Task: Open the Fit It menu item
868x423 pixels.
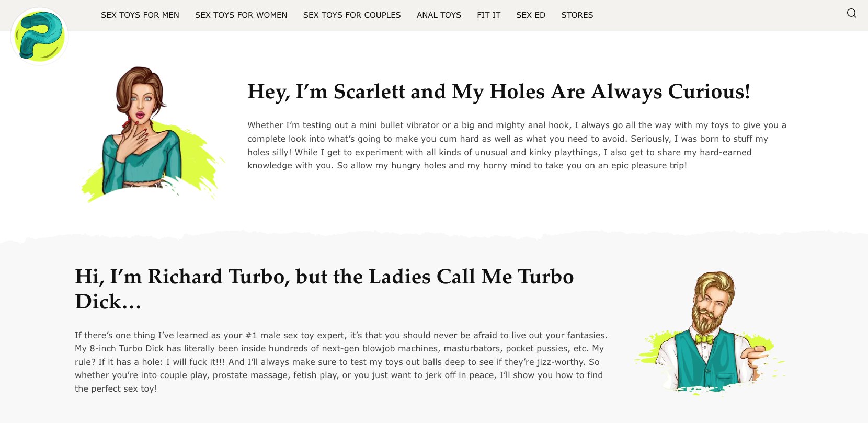Action: click(488, 15)
